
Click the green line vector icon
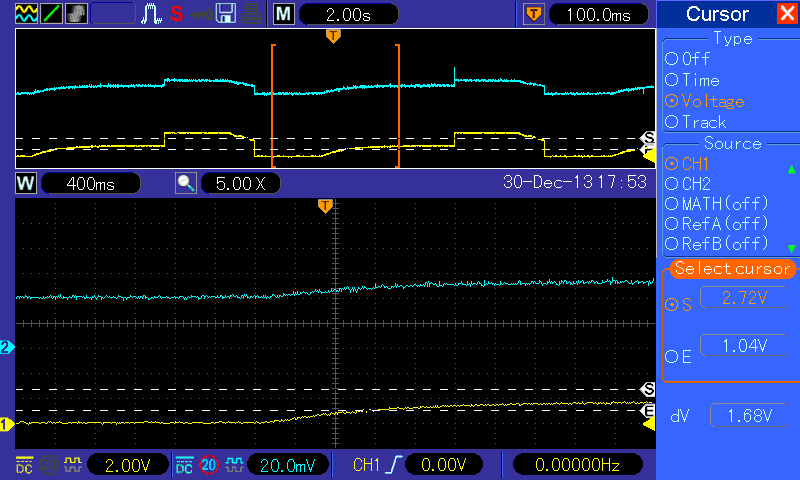51,14
